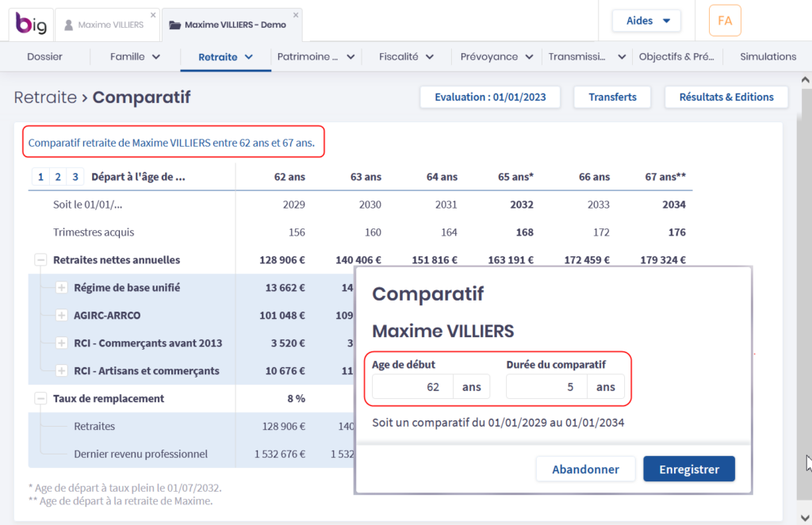Click the Big logo home icon
Image resolution: width=812 pixels, height=525 pixels.
[32, 25]
